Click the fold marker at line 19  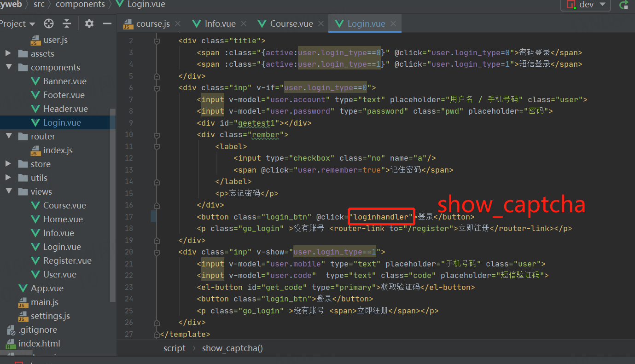[x=157, y=240]
